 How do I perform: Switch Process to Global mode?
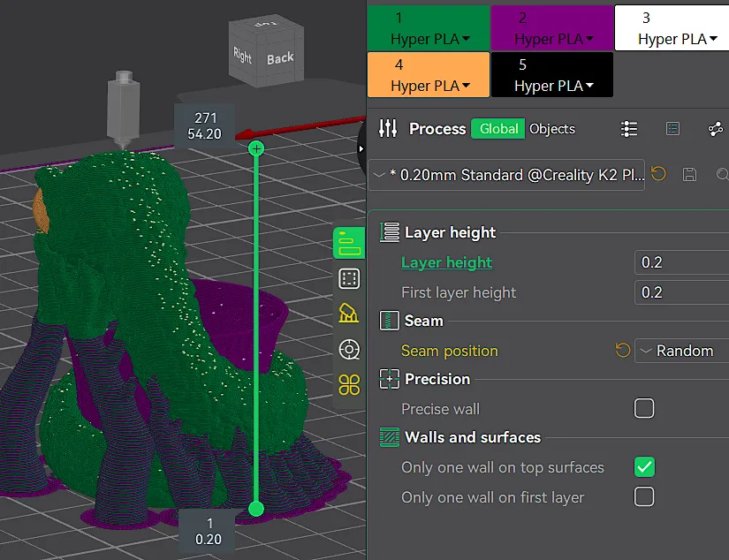(498, 129)
